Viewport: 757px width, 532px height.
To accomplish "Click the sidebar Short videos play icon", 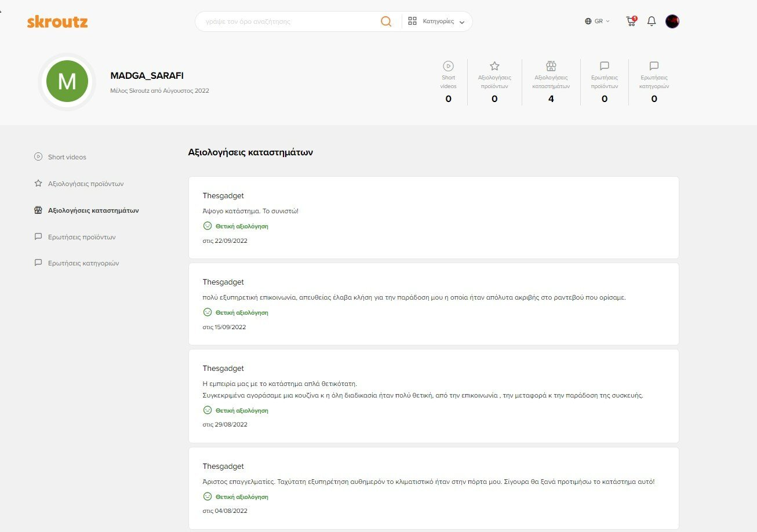I will coord(38,156).
